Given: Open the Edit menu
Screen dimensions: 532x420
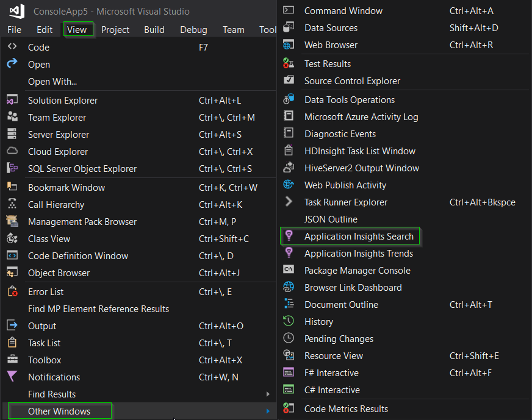Looking at the screenshot, I should click(45, 30).
